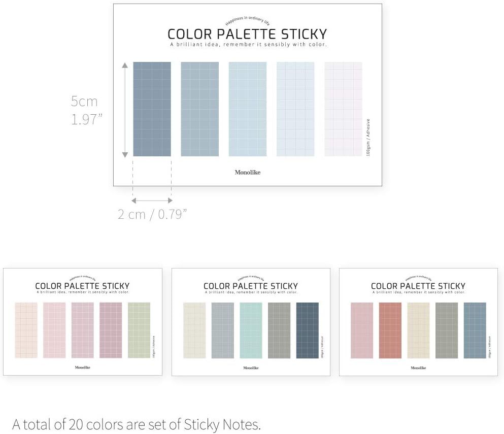Click the Monolike logo on the top card
This screenshot has height=434, width=504.
point(247,173)
